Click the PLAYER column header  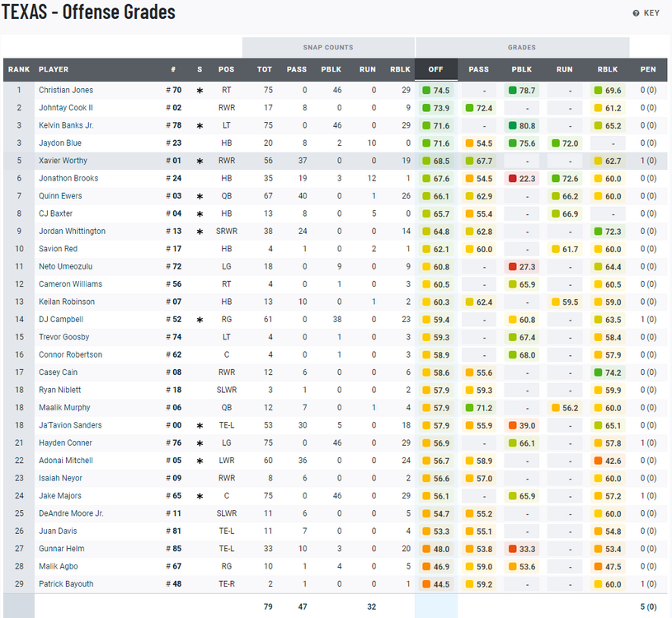click(54, 69)
